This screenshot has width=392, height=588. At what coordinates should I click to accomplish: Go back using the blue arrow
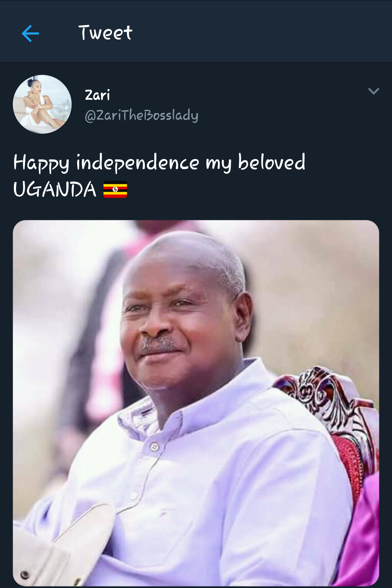pyautogui.click(x=30, y=33)
